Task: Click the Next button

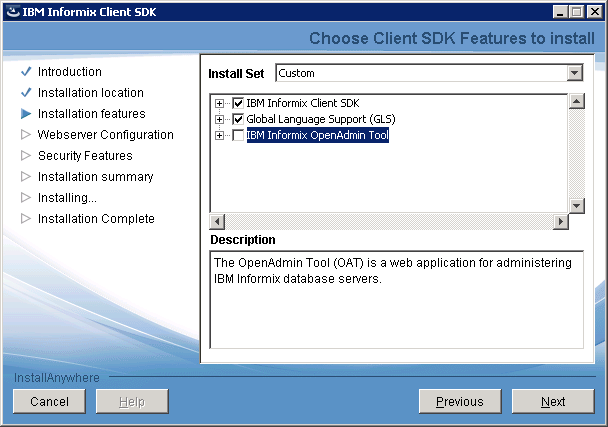Action: tap(553, 401)
